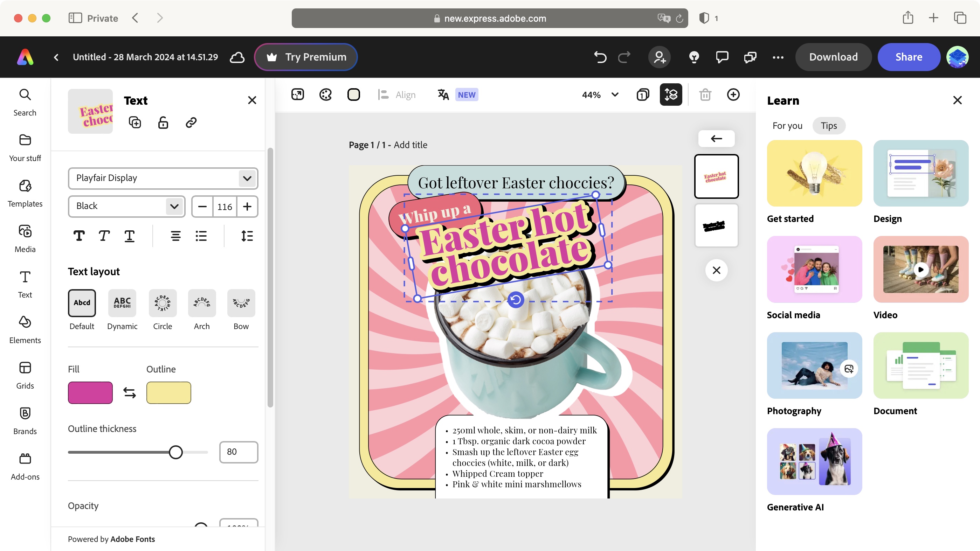Open the Elements panel
This screenshot has width=980, height=551.
25,330
